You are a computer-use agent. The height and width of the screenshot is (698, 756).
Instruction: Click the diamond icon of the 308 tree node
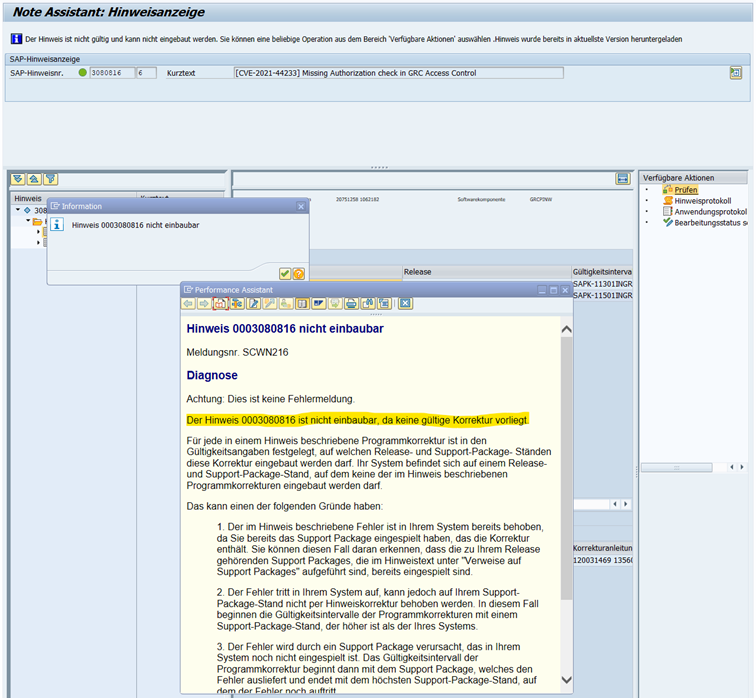pos(27,210)
